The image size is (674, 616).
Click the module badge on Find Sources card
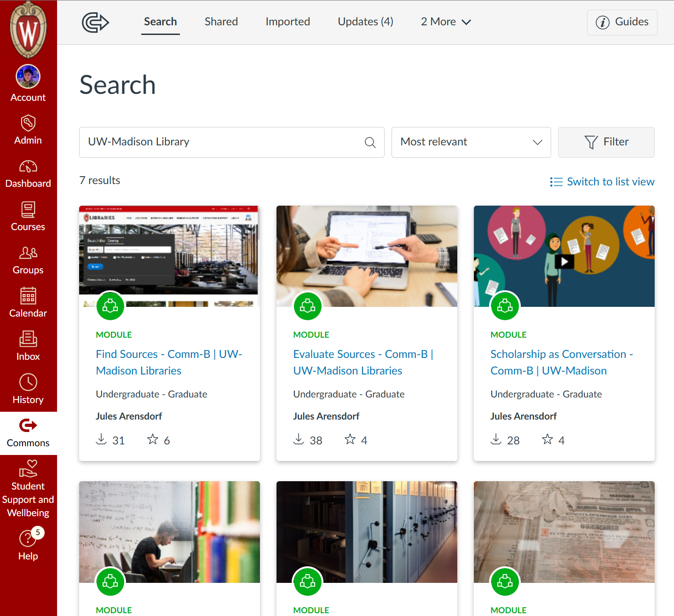[x=110, y=306]
